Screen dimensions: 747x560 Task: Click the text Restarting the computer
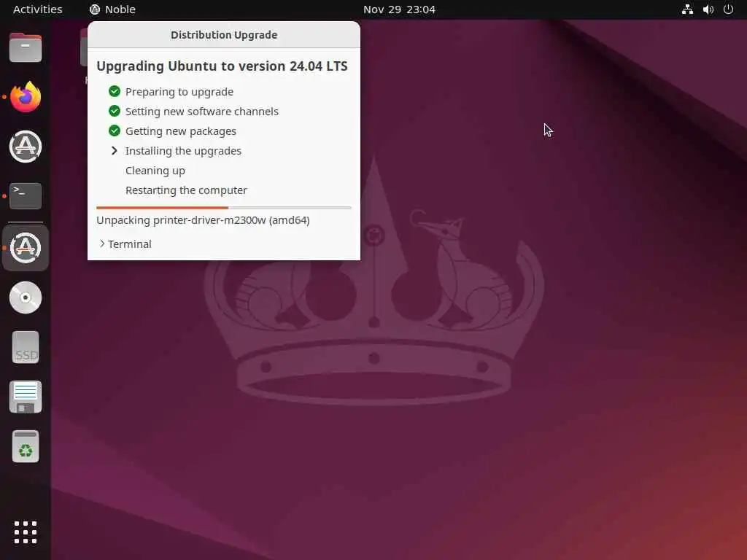(x=186, y=190)
